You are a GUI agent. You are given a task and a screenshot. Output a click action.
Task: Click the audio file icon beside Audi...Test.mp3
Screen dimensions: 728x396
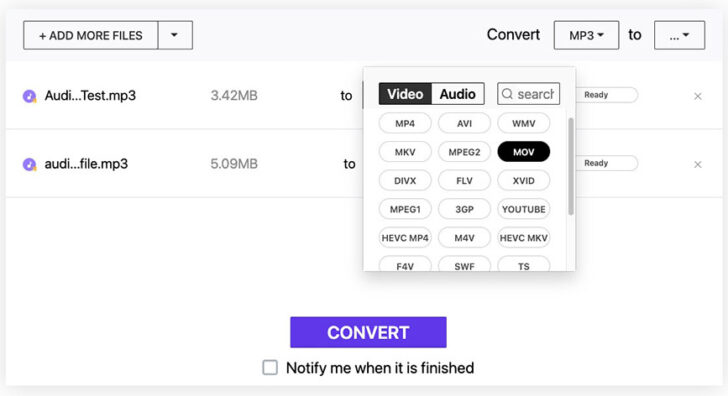click(30, 96)
